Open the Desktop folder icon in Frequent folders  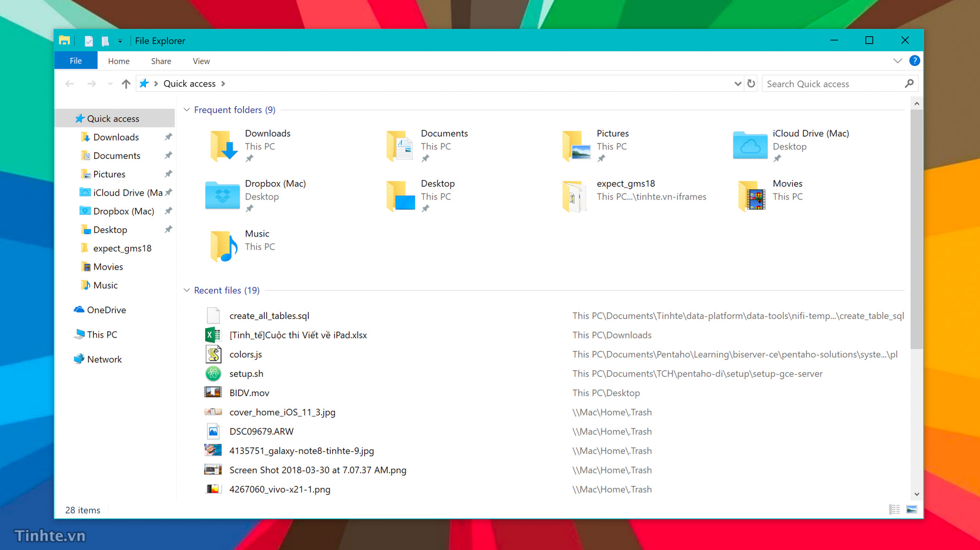pos(401,196)
